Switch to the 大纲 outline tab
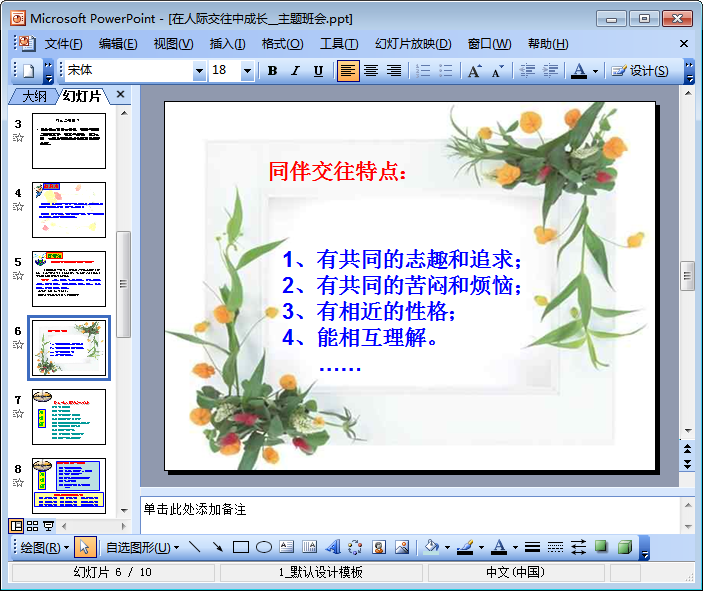The height and width of the screenshot is (591, 703). tap(34, 96)
